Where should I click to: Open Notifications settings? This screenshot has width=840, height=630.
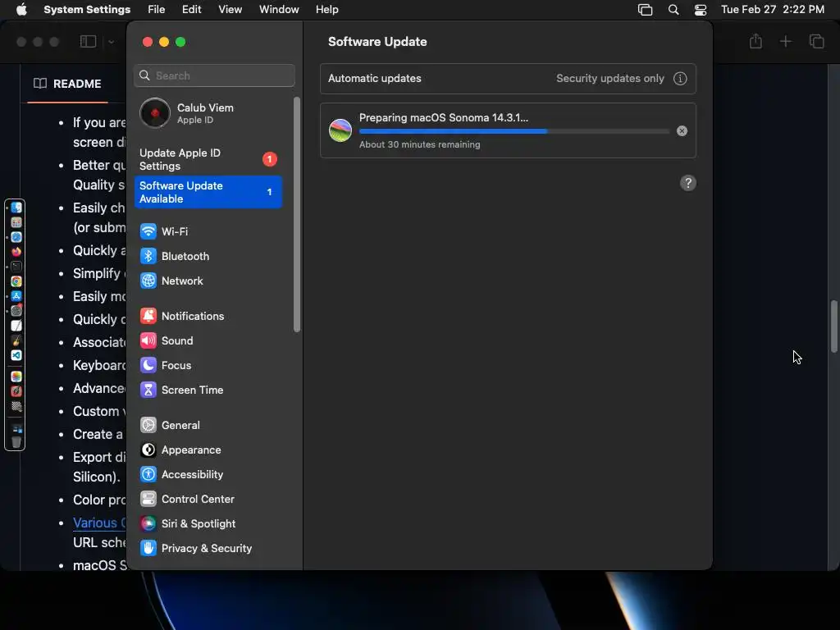[209, 316]
